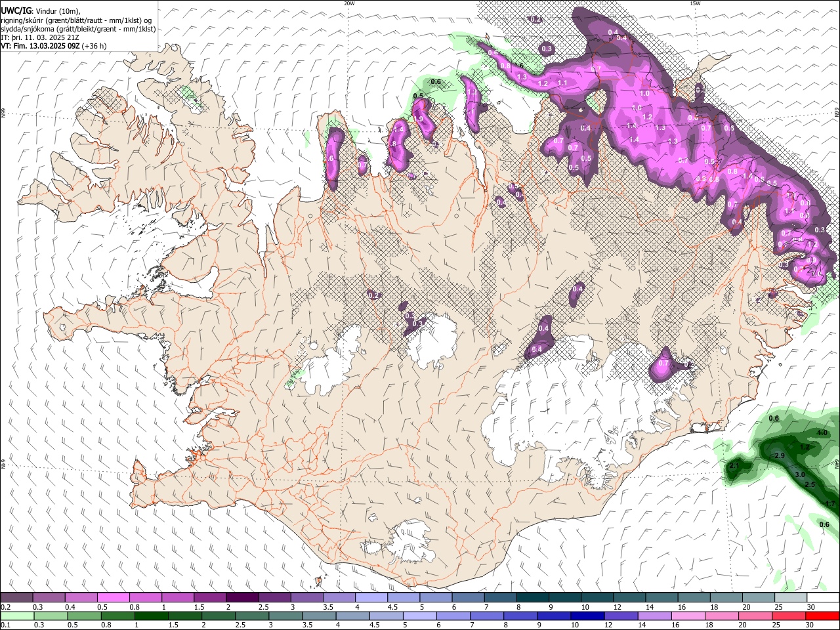Select the rain legend swatch between 0.3 and 0.5
The height and width of the screenshot is (630, 840).
(50, 616)
